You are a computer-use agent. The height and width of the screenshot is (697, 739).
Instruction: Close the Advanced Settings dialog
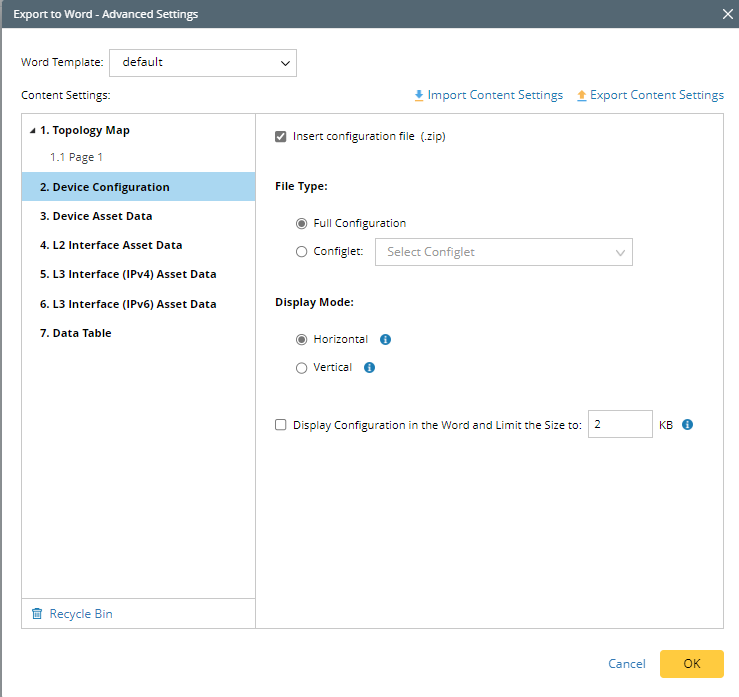pos(727,14)
